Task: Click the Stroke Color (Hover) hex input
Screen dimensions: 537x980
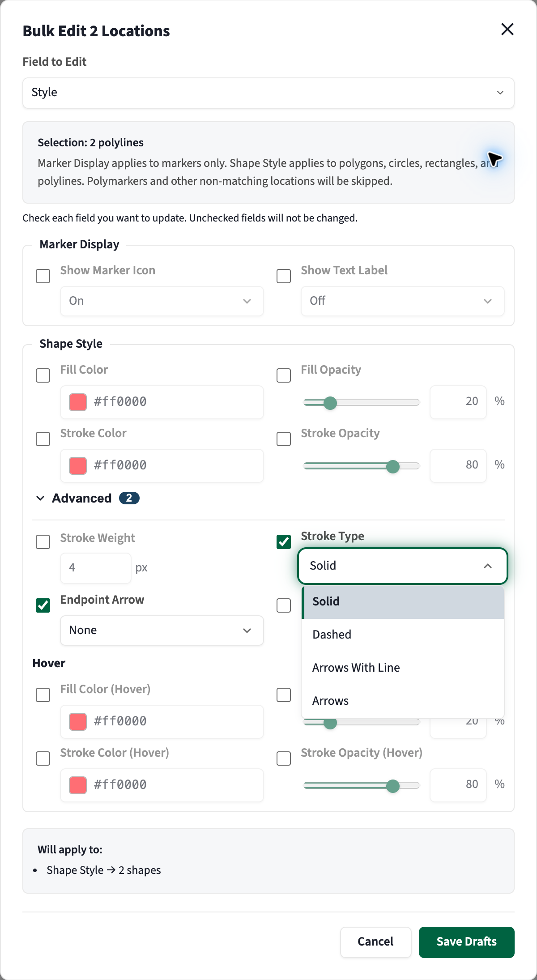Action: pyautogui.click(x=162, y=785)
